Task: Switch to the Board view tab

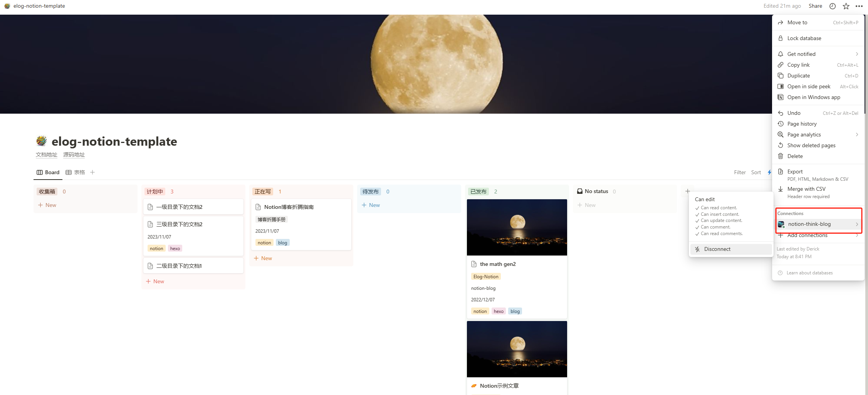Action: (x=48, y=172)
